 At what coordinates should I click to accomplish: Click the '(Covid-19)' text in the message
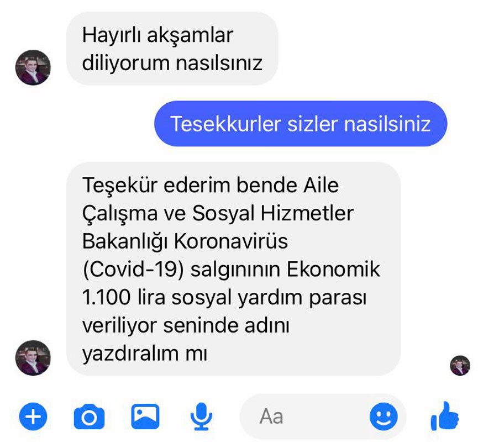(133, 270)
